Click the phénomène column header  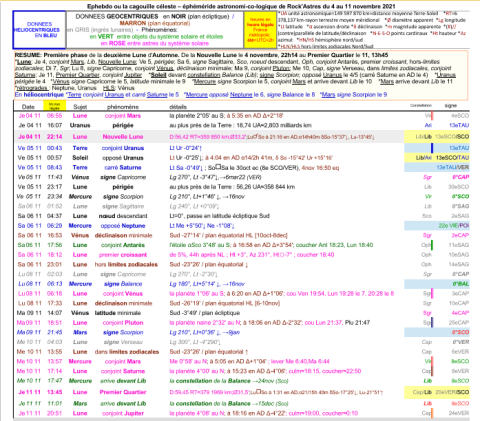pyautogui.click(x=123, y=107)
